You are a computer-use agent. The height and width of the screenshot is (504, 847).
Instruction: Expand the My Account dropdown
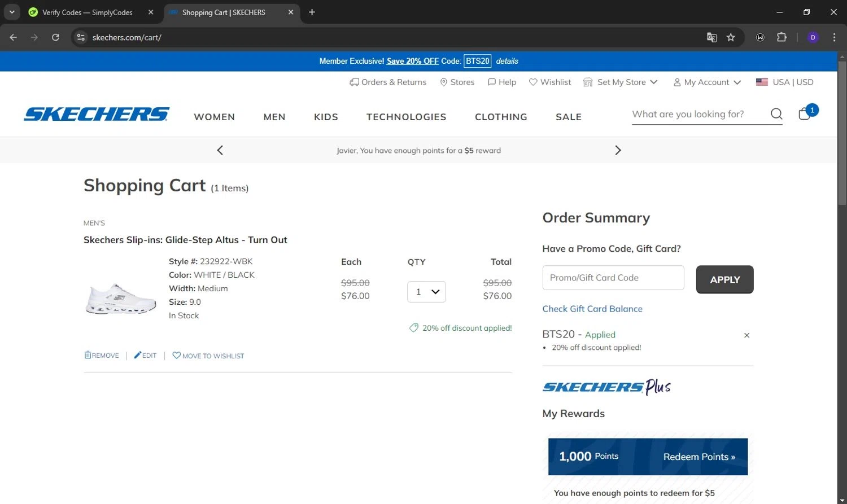[707, 82]
